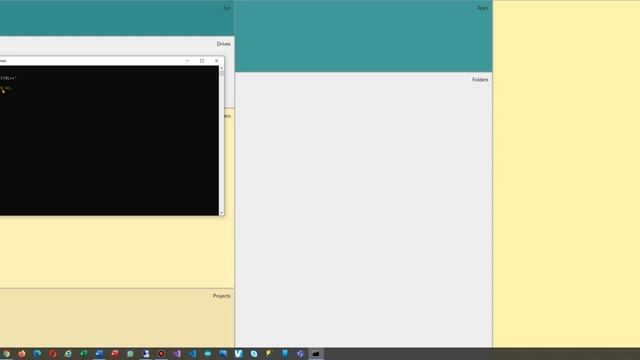
Task: Open the purple Visual Studio icon
Action: pyautogui.click(x=177, y=354)
